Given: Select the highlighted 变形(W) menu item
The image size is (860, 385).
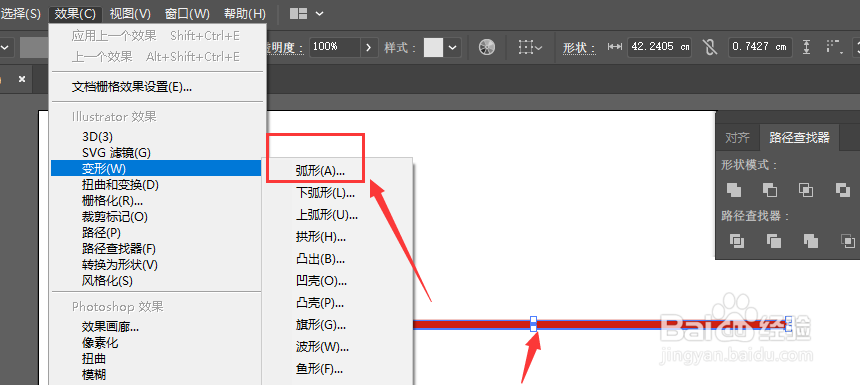Looking at the screenshot, I should (x=156, y=168).
